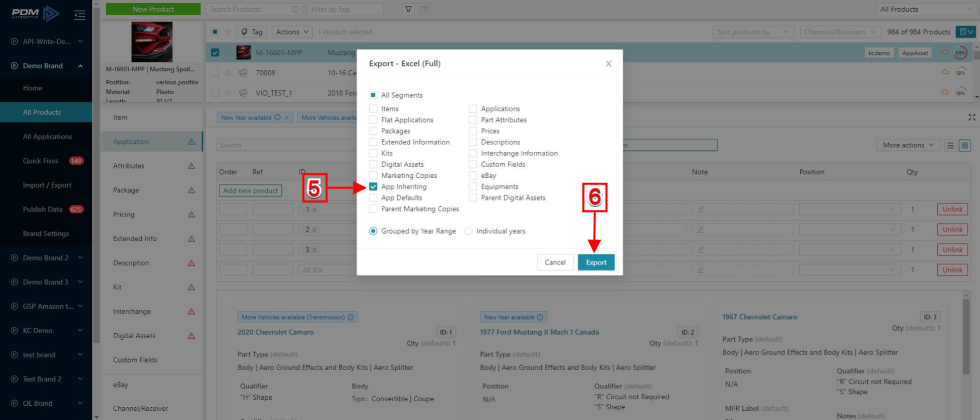The height and width of the screenshot is (420, 980).
Task: Toggle the All Segments checkbox
Action: (373, 95)
